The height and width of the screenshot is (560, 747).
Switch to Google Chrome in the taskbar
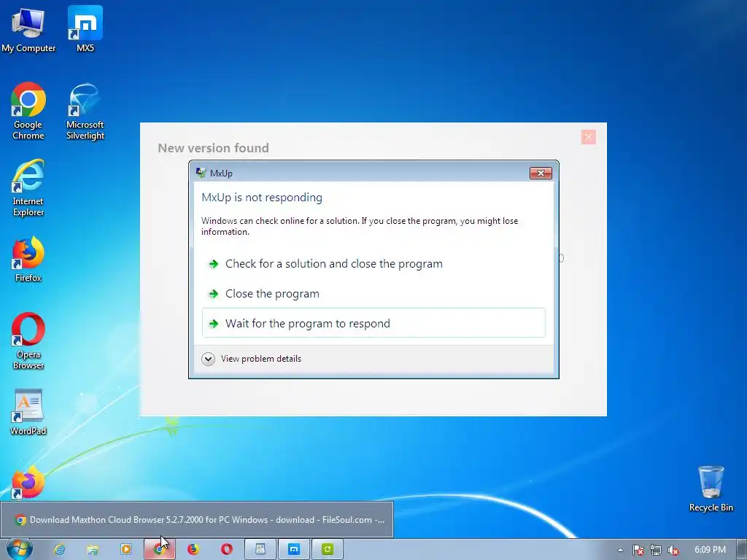160,550
